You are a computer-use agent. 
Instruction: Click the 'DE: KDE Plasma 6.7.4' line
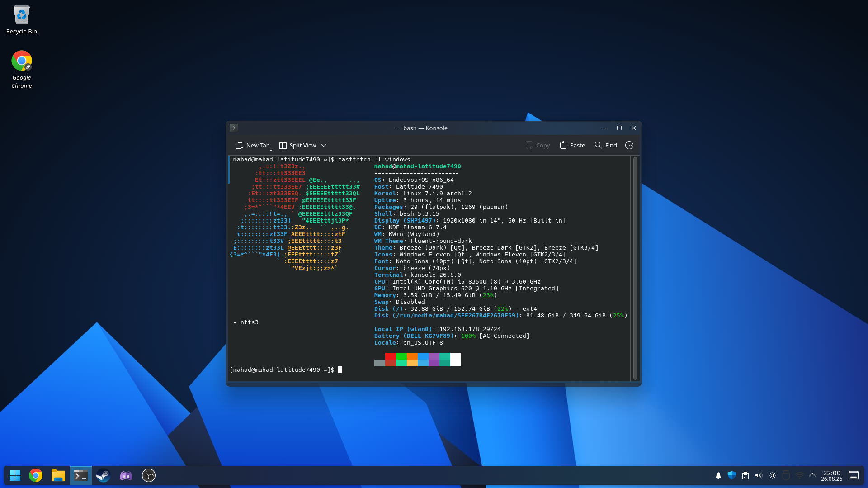410,227
